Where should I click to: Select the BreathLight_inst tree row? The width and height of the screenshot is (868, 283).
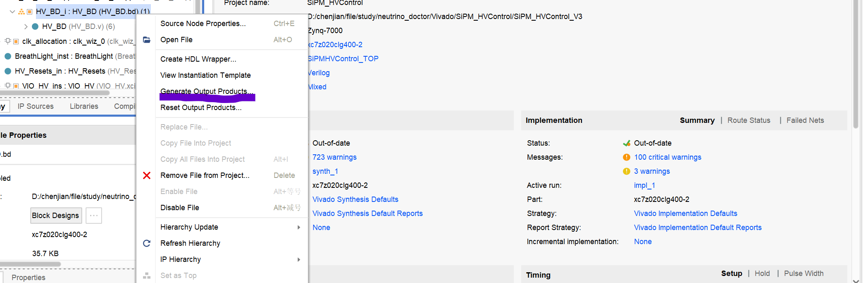pyautogui.click(x=68, y=56)
